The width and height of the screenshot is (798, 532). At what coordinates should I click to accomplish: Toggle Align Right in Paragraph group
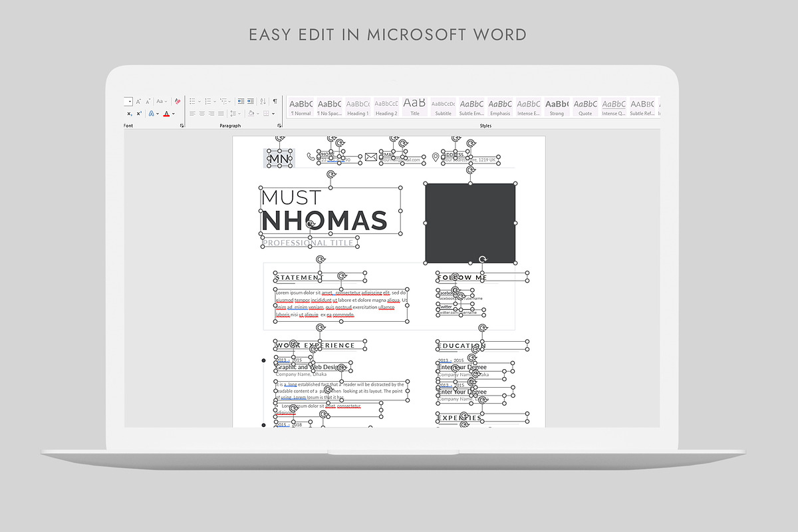tap(211, 114)
